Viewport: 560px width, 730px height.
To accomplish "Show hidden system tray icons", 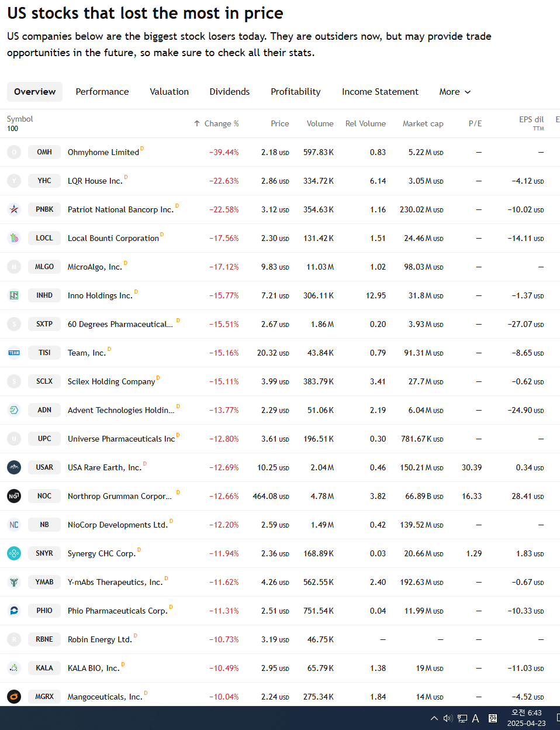I will (x=434, y=718).
